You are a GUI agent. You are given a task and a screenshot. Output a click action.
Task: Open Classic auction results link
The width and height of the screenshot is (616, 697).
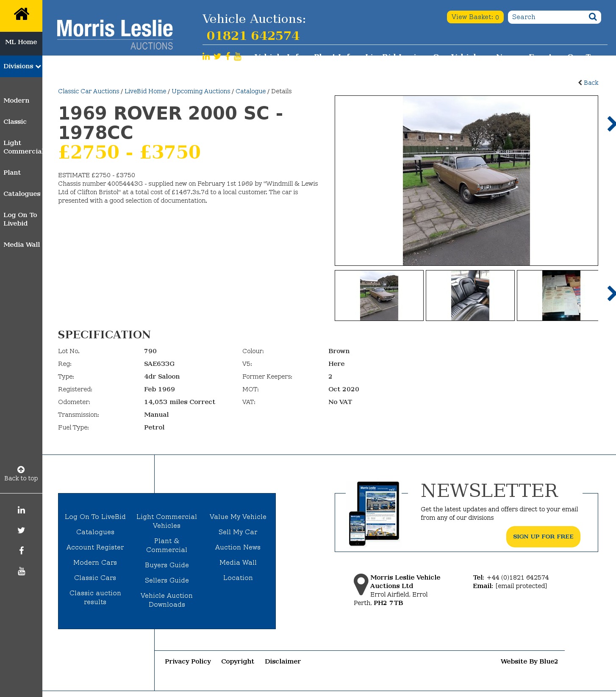pos(95,597)
